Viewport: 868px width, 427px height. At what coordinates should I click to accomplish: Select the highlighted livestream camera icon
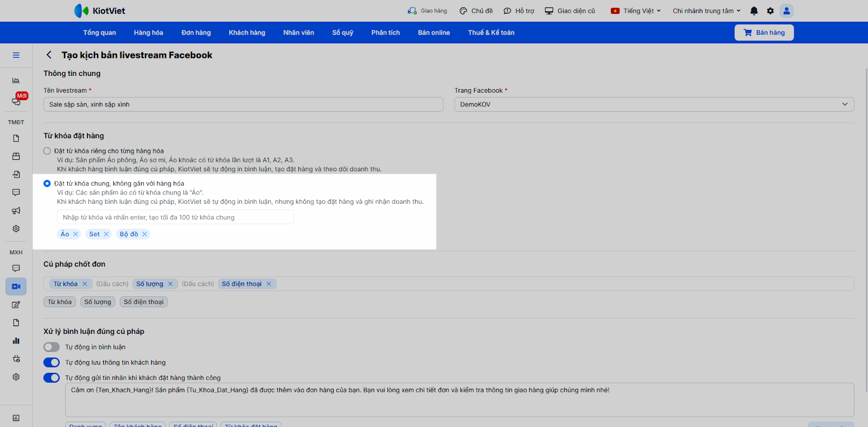point(16,287)
